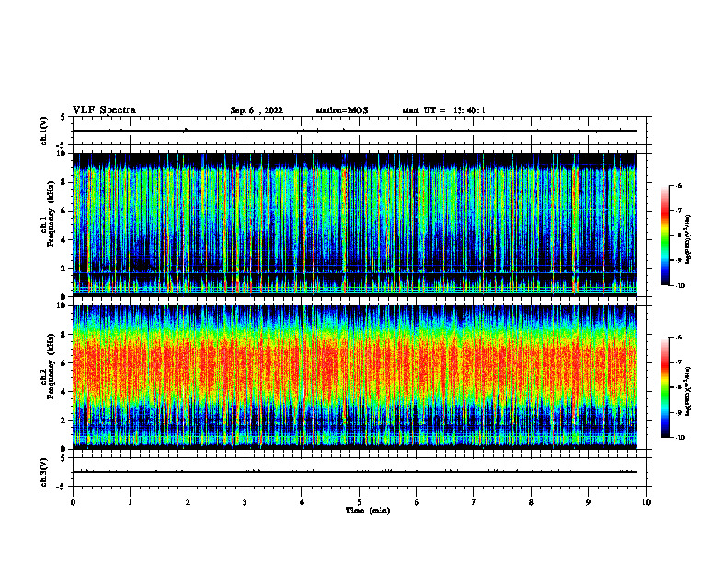Click time axis tick label "10"
The height and width of the screenshot is (563, 728).
[x=646, y=502]
